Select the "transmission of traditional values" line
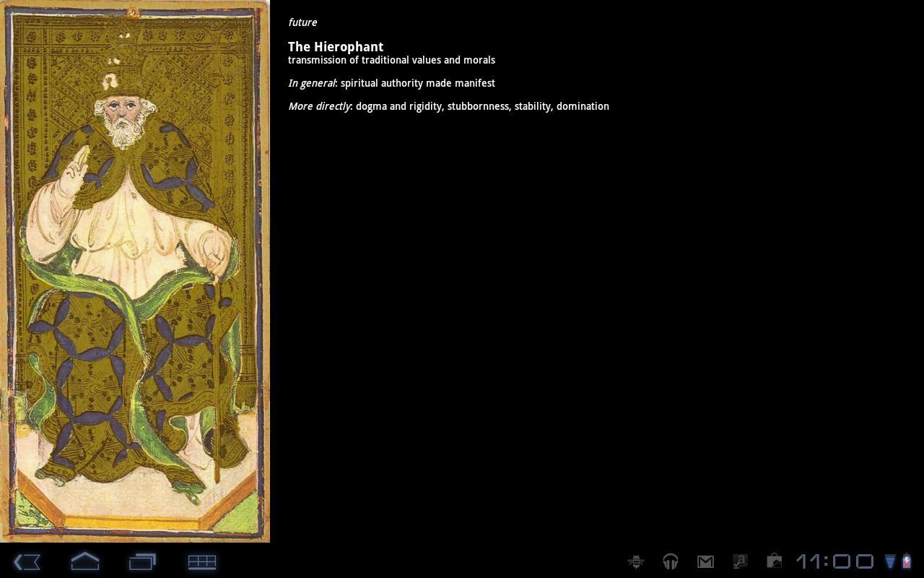 click(391, 60)
